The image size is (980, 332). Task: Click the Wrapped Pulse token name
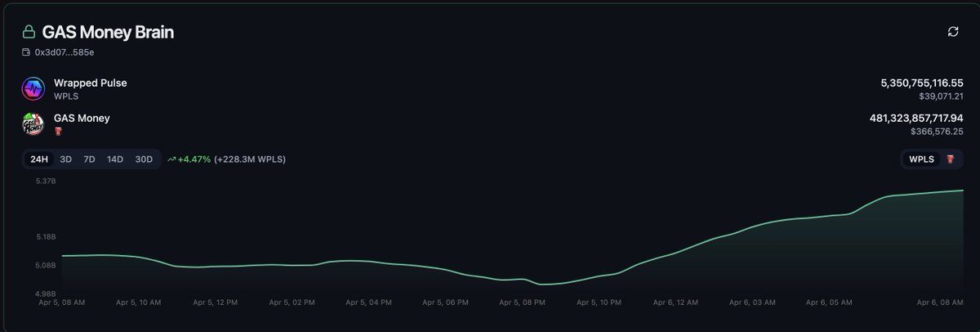90,83
